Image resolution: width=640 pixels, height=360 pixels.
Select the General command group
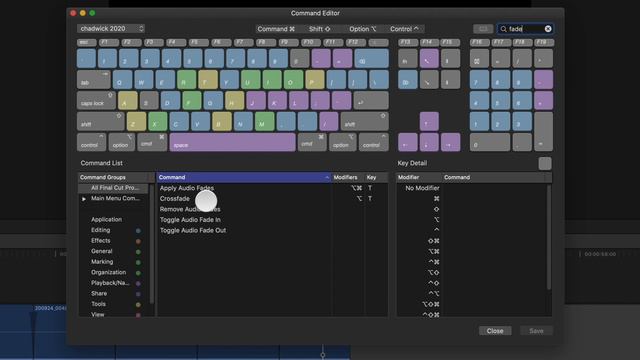[101, 251]
